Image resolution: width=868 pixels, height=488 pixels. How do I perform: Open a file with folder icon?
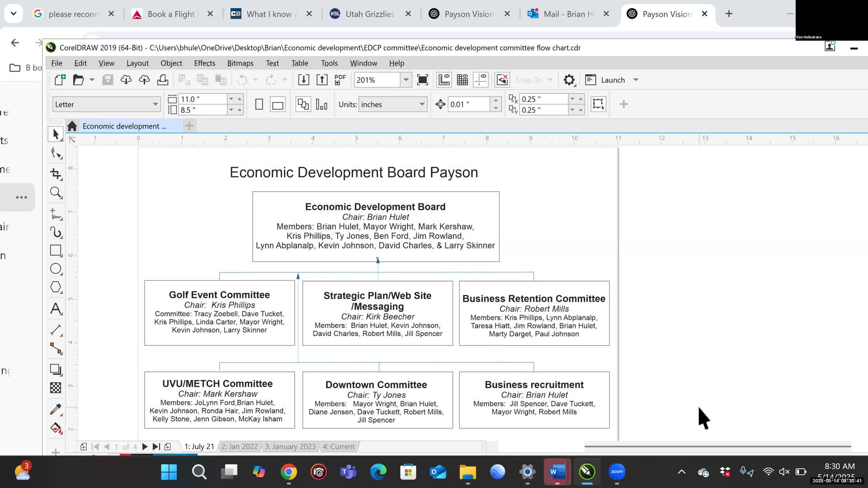[x=78, y=80]
